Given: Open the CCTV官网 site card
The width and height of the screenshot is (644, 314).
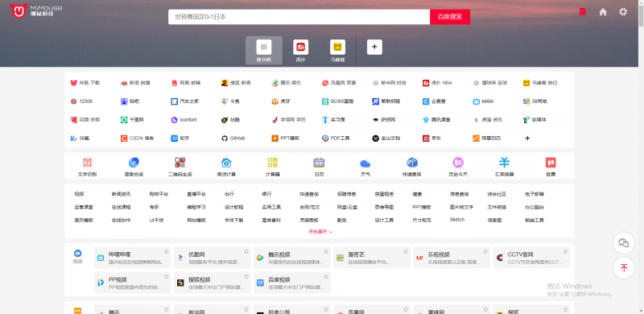Looking at the screenshot, I should 531,258.
